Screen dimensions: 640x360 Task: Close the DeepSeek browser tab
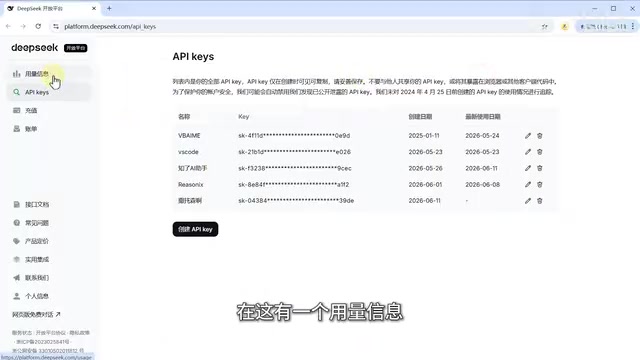point(94,8)
